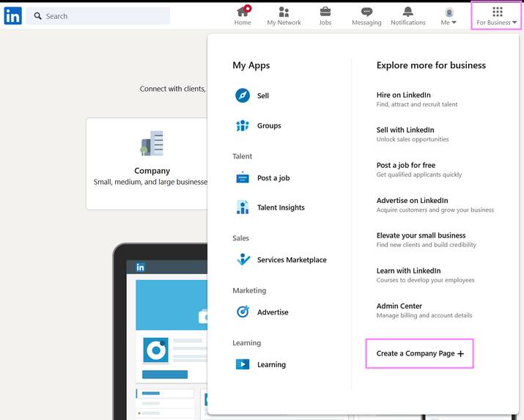Click the plus icon beside Create a Company Page
524x420 pixels.
(460, 354)
